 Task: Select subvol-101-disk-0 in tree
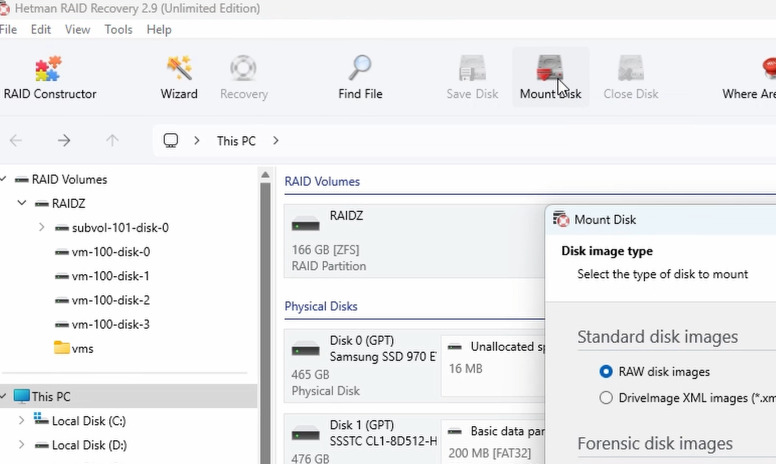120,228
